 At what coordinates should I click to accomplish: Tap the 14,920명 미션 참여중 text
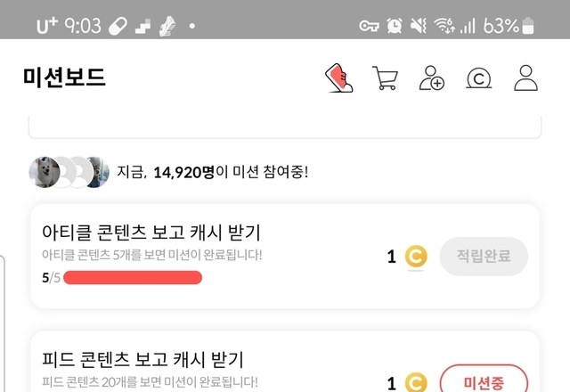[x=230, y=171]
